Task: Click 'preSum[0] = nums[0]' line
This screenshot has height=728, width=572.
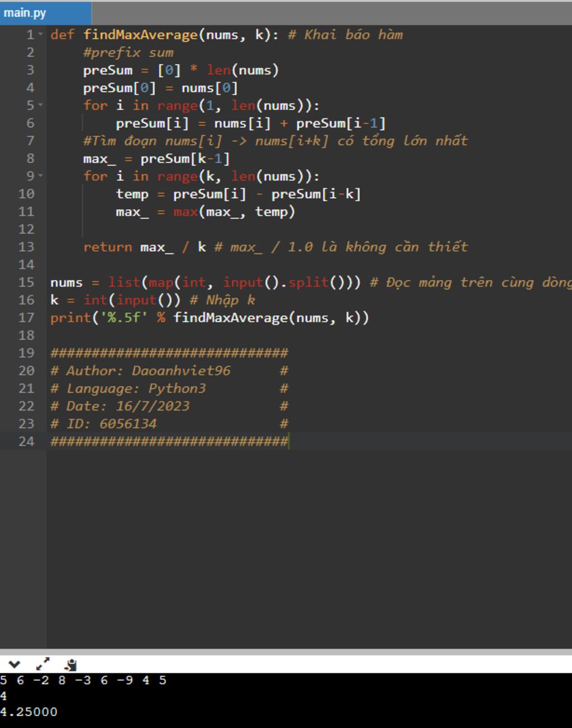Action: 161,88
